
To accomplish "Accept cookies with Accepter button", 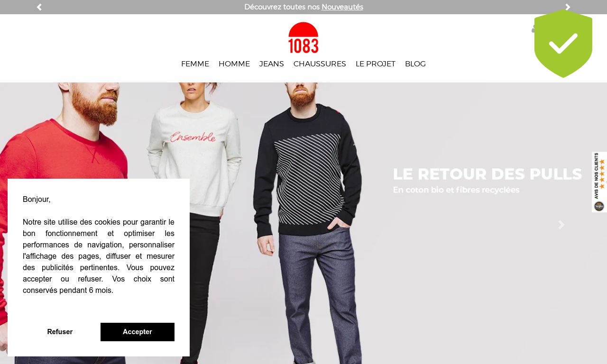I will coord(138,332).
